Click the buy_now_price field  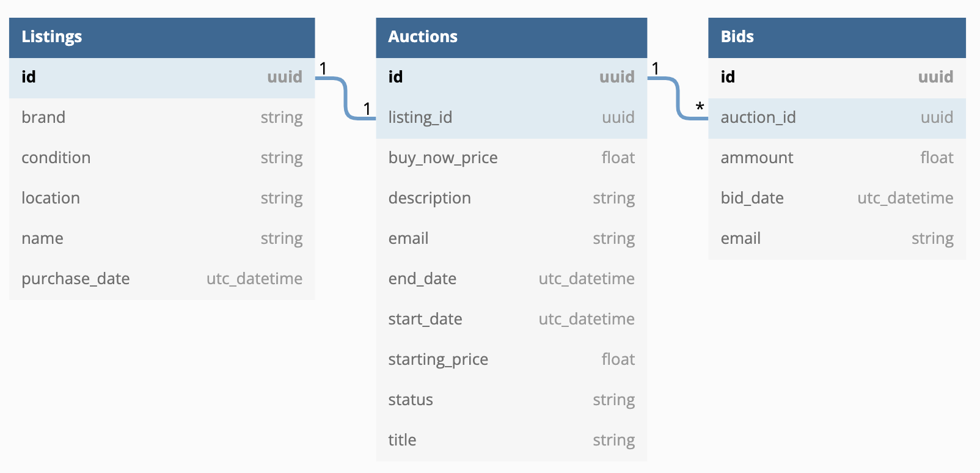tap(511, 158)
